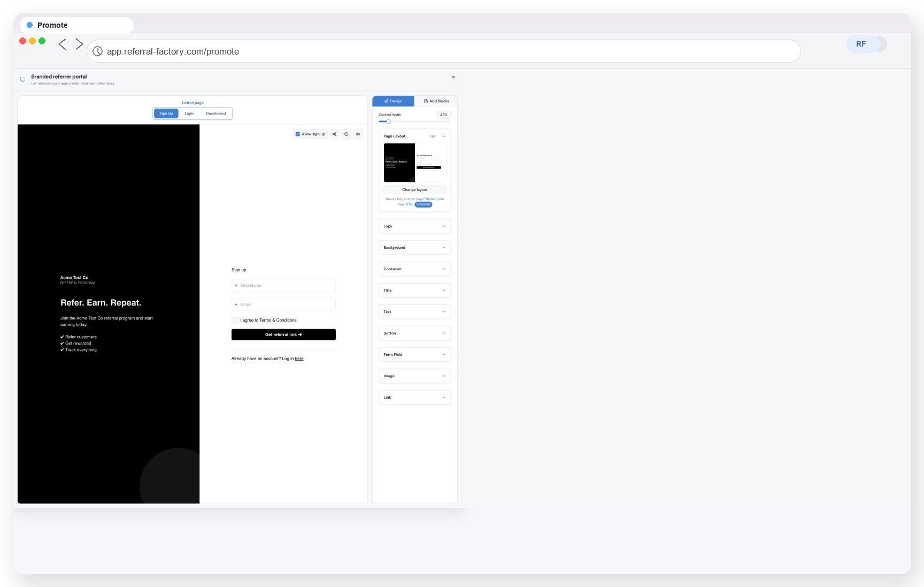
Task: Close the Branded referrer portal panel
Action: tap(453, 77)
